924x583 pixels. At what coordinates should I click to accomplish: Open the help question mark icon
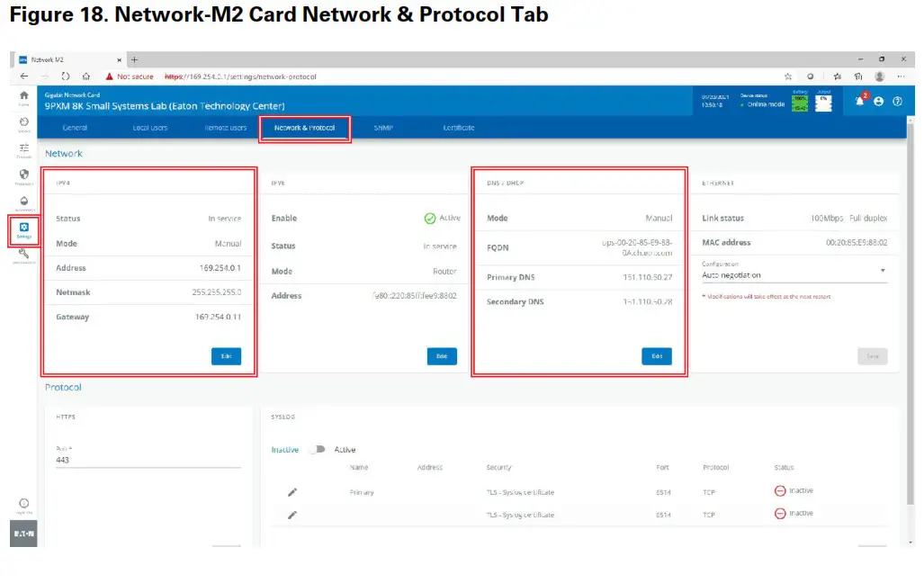coord(899,101)
